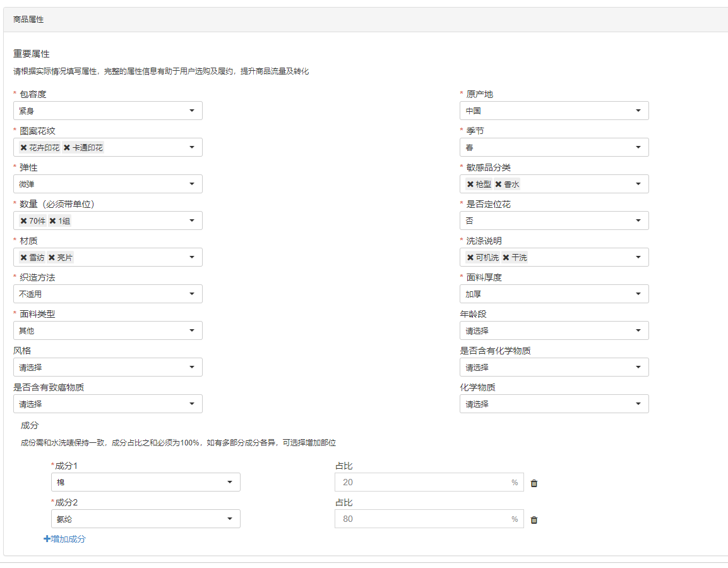Remove the 枪型 sensitive category tag
The height and width of the screenshot is (568, 728).
click(x=470, y=184)
